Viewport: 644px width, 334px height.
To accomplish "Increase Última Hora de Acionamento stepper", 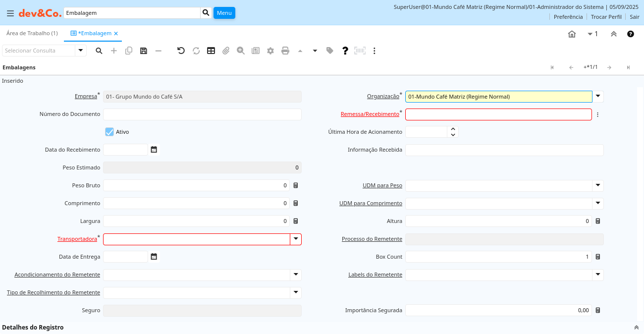I will [x=453, y=129].
